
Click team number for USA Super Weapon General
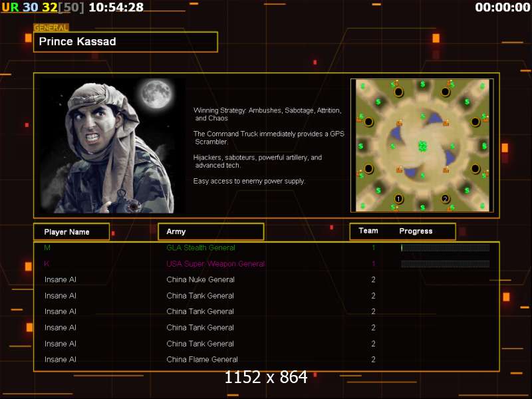[374, 263]
